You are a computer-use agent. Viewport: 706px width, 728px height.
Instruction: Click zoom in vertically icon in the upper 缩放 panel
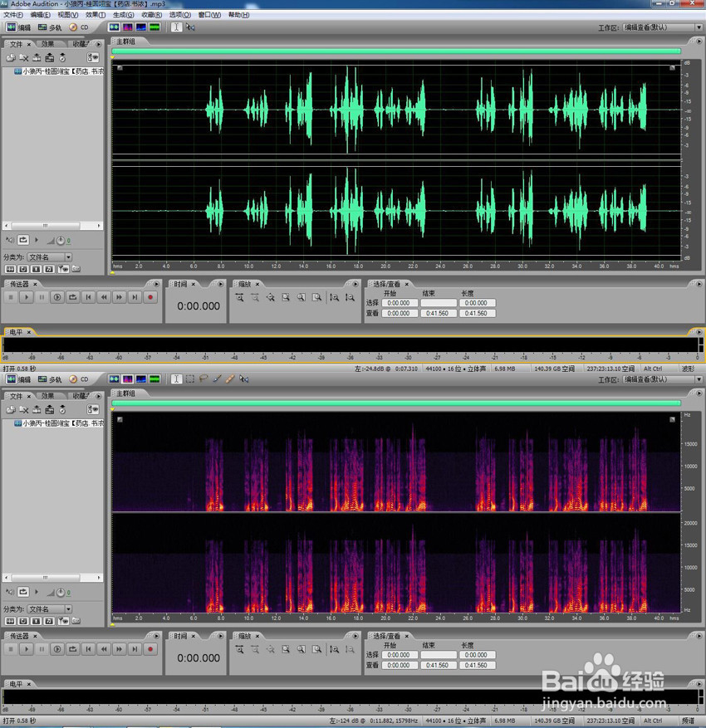335,298
